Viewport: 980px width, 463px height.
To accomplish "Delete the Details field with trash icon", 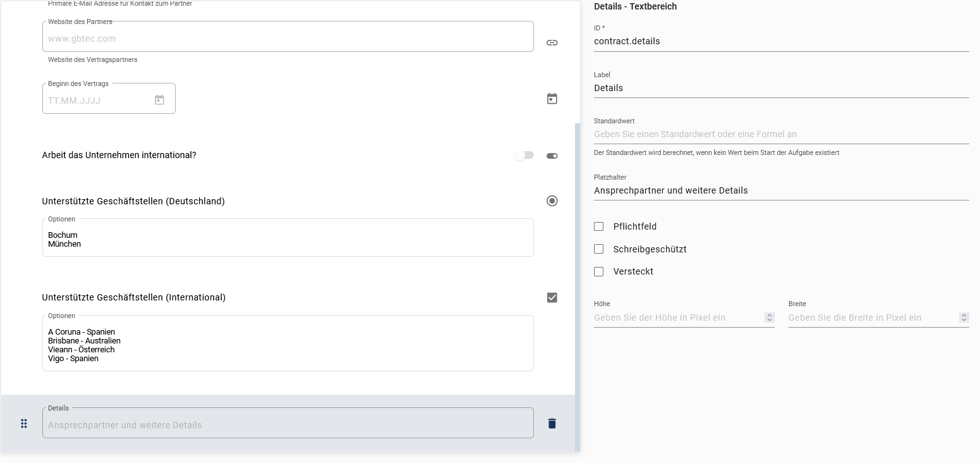I will click(x=552, y=424).
